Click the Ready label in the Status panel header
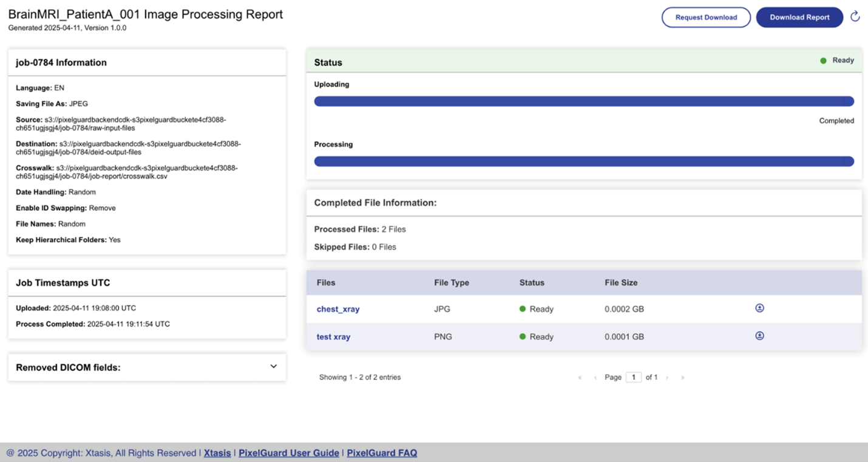This screenshot has height=462, width=868. pos(843,61)
